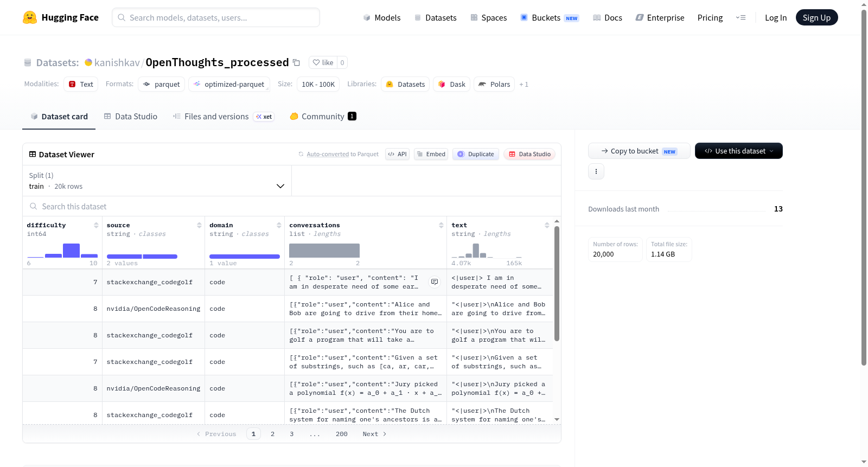Show the +1 additional libraries
The height and width of the screenshot is (467, 868).
[524, 84]
